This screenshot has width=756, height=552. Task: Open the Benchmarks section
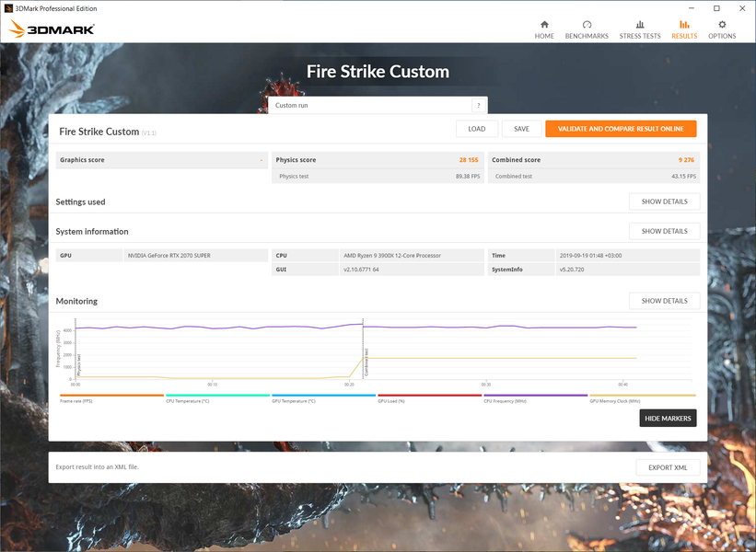[x=587, y=29]
